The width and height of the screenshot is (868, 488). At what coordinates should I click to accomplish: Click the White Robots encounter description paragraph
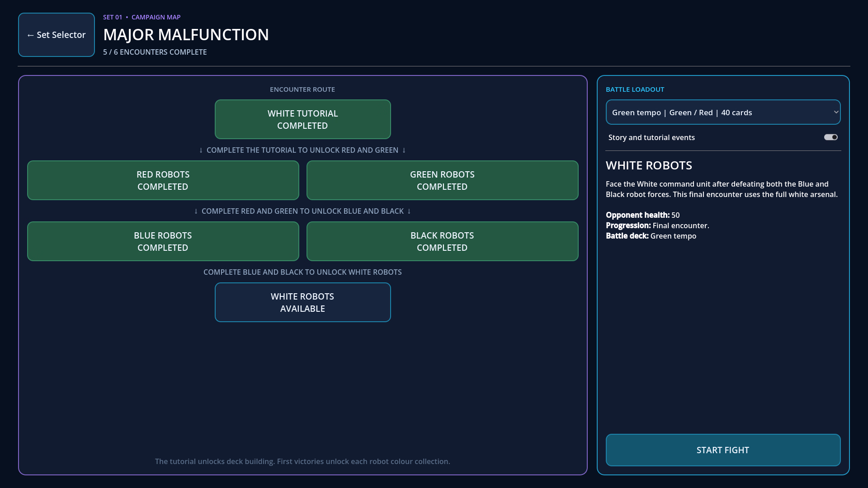coord(722,189)
